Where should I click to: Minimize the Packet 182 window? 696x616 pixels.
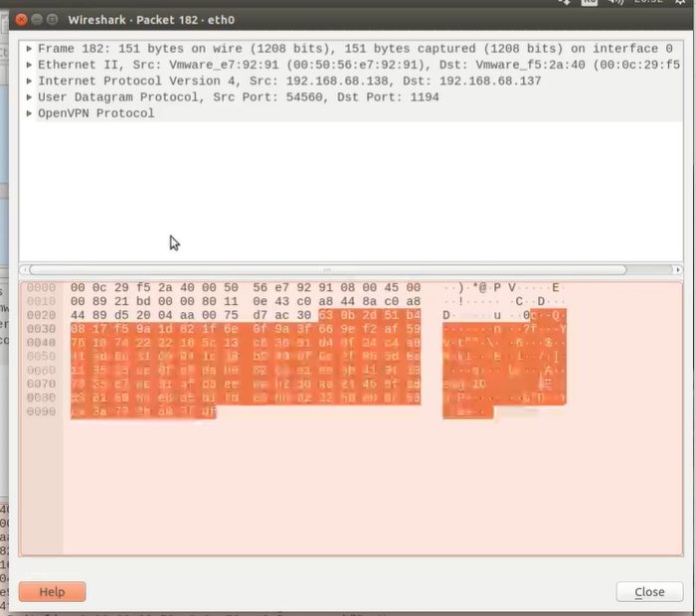[37, 20]
